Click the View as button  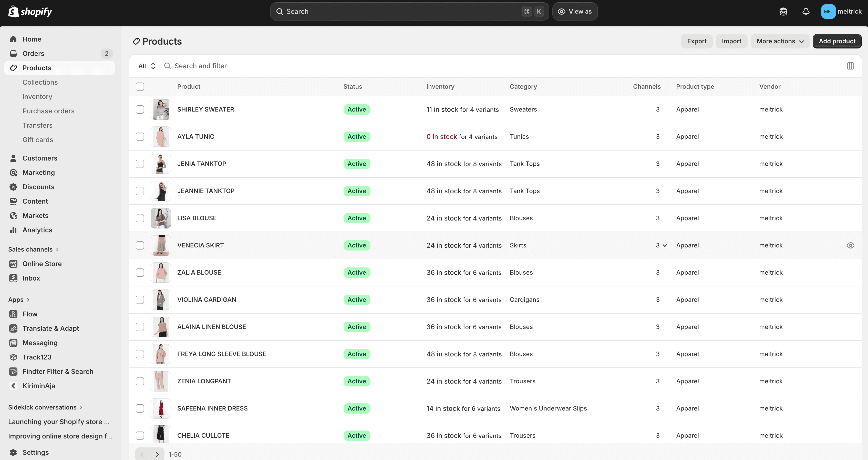pos(575,12)
